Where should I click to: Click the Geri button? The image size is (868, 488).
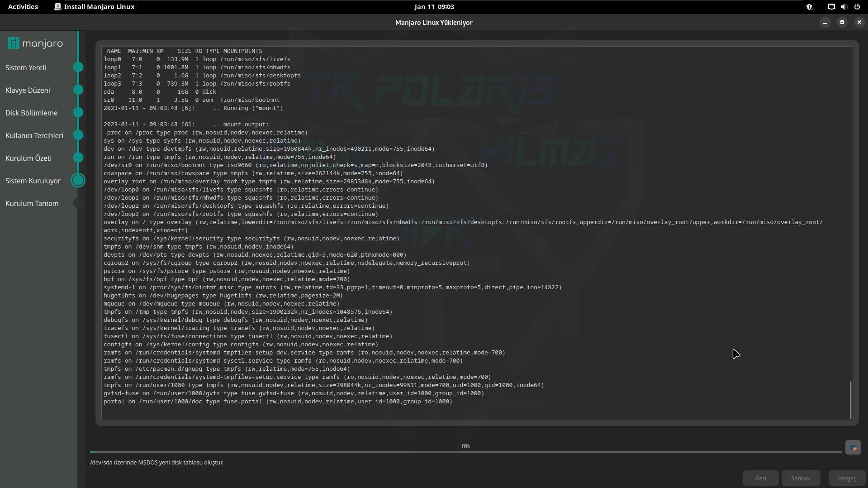tap(760, 478)
